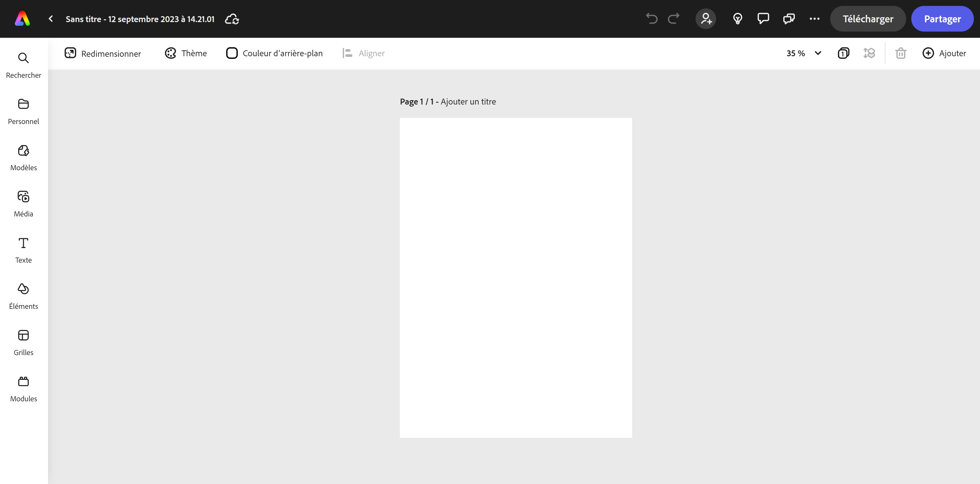Click the cloud sync status icon
Screen dimensions: 980x484
tap(232, 19)
